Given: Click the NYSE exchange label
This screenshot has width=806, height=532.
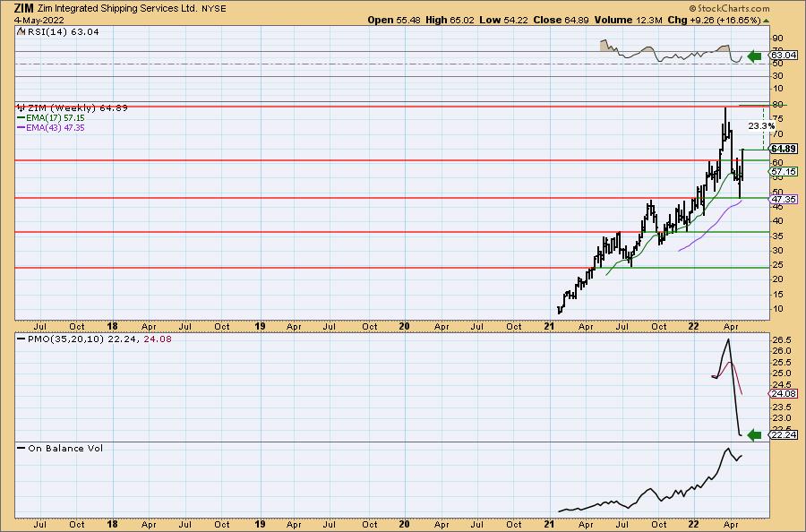Looking at the screenshot, I should tap(213, 9).
